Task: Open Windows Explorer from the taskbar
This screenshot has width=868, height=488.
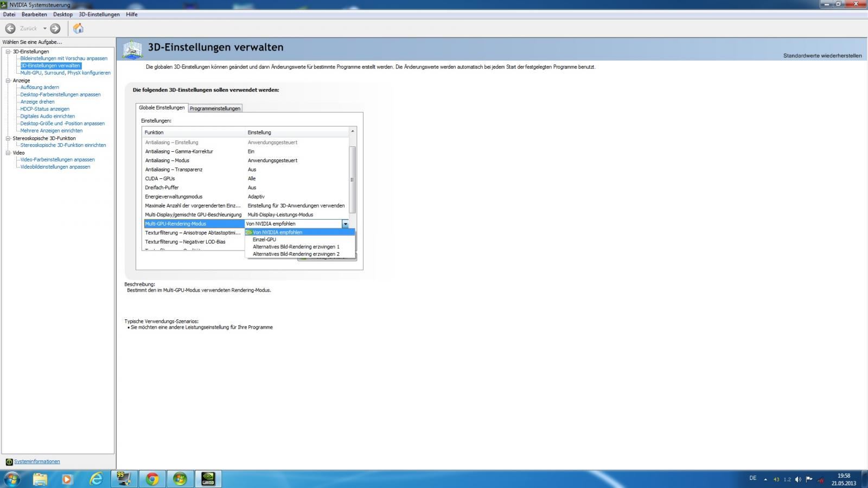Action: point(40,479)
